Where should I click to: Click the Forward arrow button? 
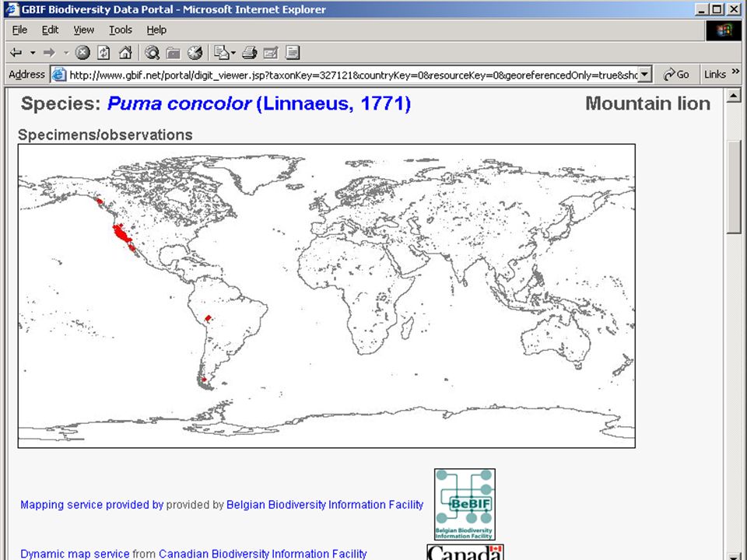point(49,52)
